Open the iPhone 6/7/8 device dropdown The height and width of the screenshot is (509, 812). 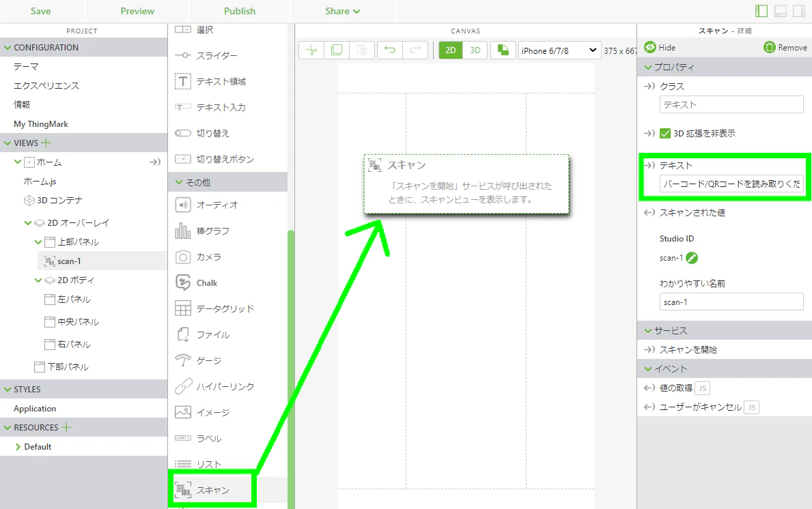click(560, 50)
